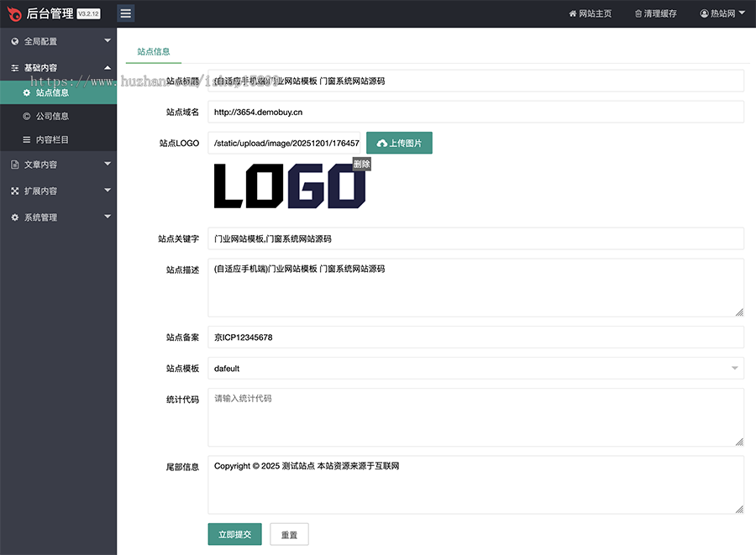
Task: Switch to the 站点信息 tab
Action: click(154, 51)
